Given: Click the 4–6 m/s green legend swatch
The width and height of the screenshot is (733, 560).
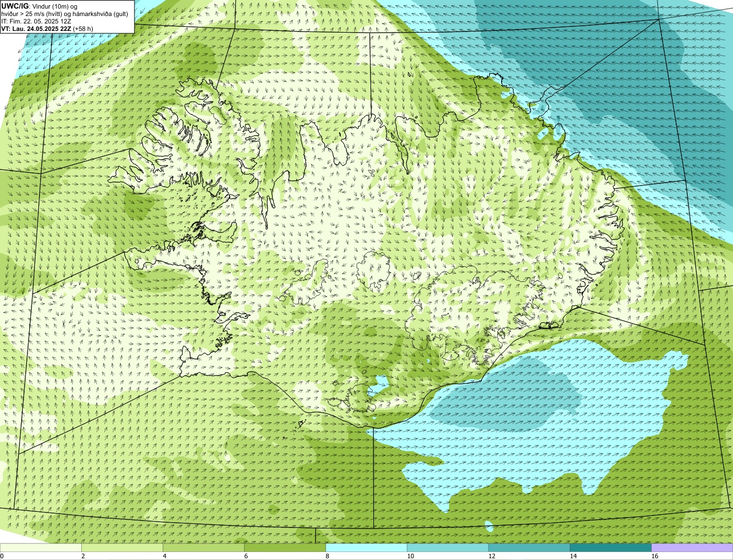Looking at the screenshot, I should click(x=204, y=548).
